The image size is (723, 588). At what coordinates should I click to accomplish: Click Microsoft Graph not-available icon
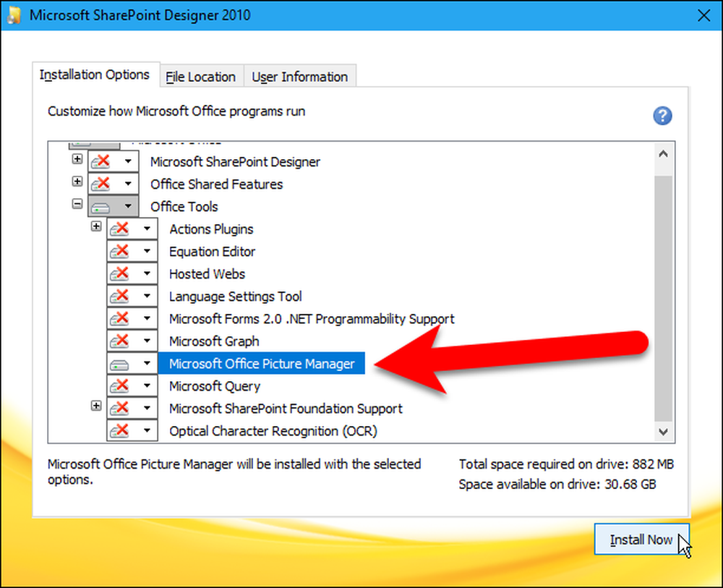click(x=119, y=341)
